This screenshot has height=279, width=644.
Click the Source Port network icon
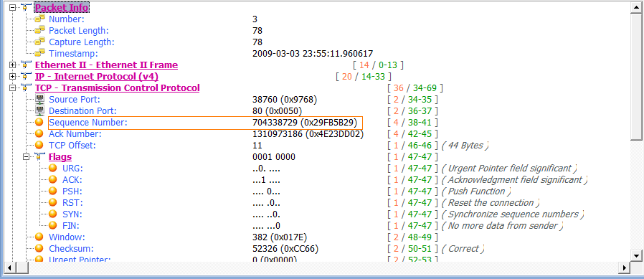coord(40,100)
